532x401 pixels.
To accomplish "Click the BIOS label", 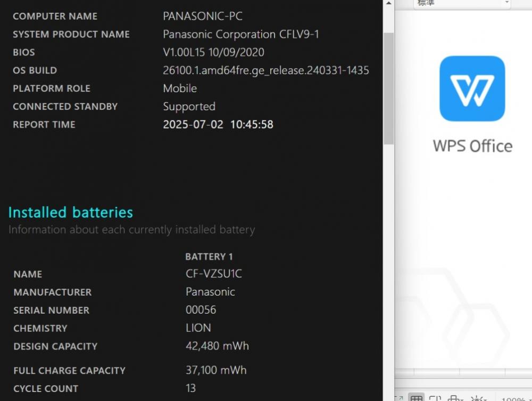I will (24, 52).
